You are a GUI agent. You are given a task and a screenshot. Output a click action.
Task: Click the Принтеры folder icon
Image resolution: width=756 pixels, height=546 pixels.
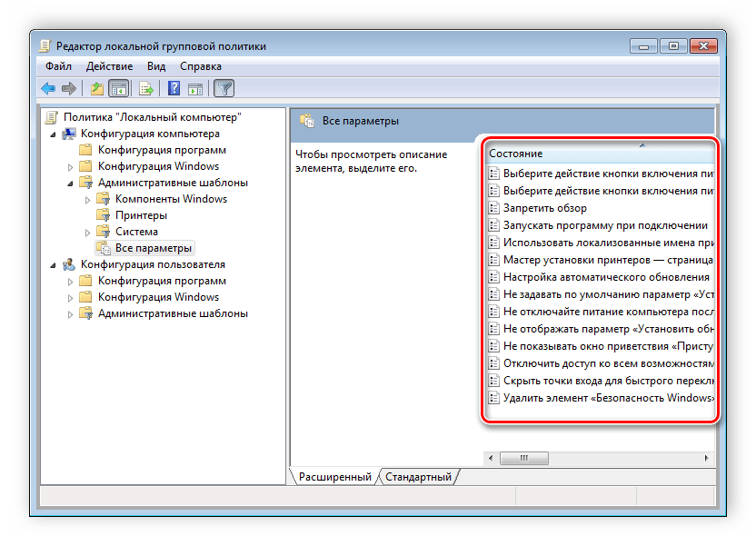[x=104, y=215]
